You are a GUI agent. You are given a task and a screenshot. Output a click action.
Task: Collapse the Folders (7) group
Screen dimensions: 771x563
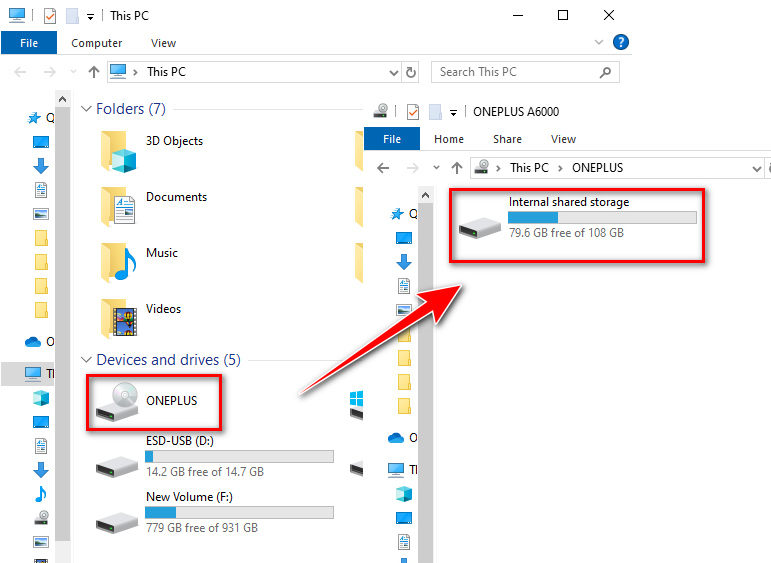pyautogui.click(x=86, y=109)
